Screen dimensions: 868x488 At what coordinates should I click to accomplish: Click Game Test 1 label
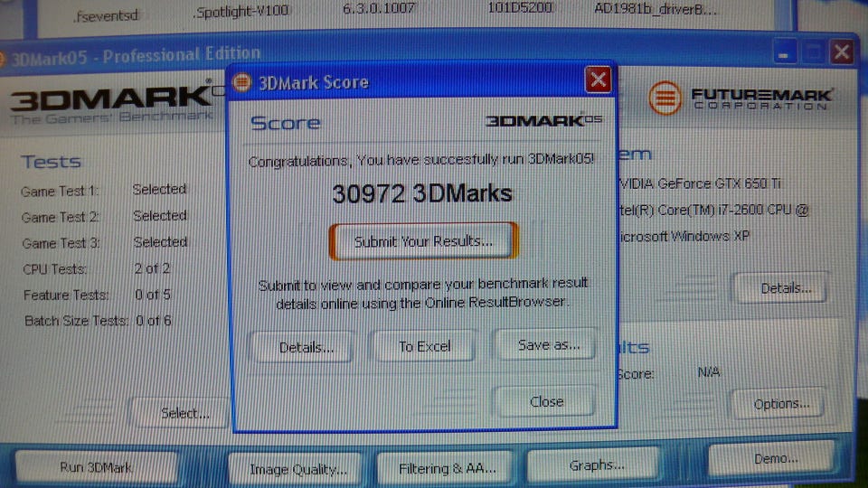tap(60, 191)
